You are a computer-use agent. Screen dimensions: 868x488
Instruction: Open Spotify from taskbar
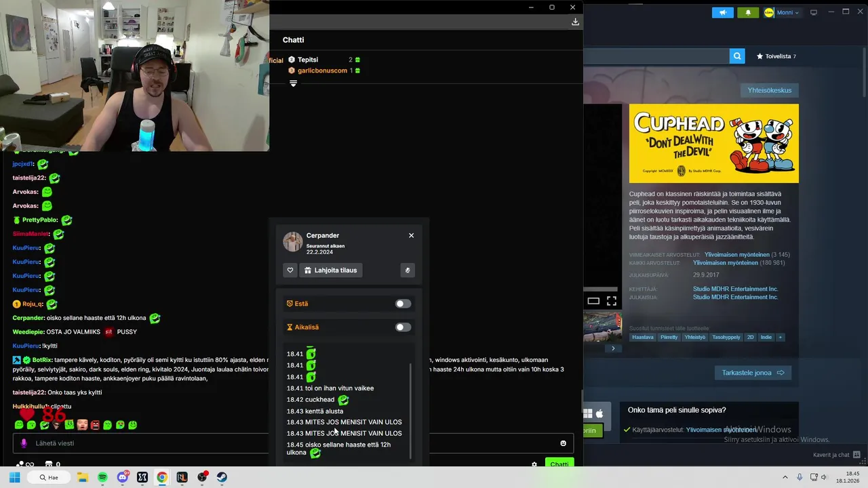coord(102,477)
